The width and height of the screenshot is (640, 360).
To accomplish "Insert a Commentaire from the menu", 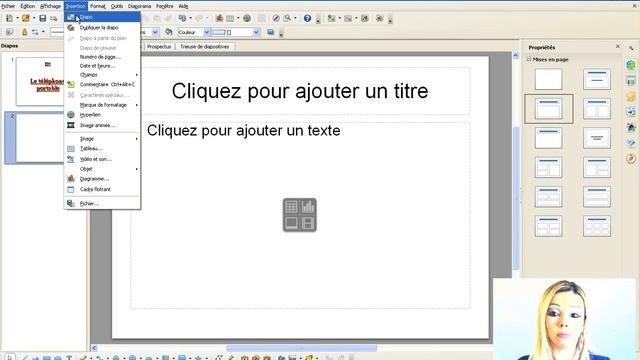I will pos(102,84).
